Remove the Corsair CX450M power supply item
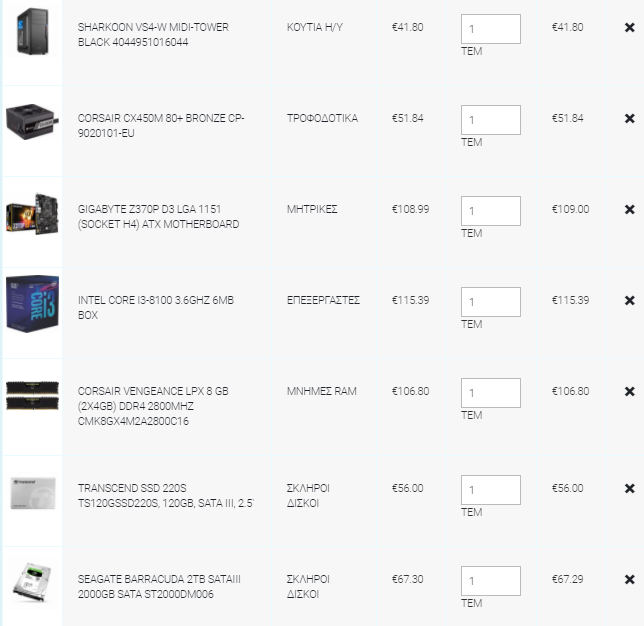Image resolution: width=644 pixels, height=626 pixels. 629,119
